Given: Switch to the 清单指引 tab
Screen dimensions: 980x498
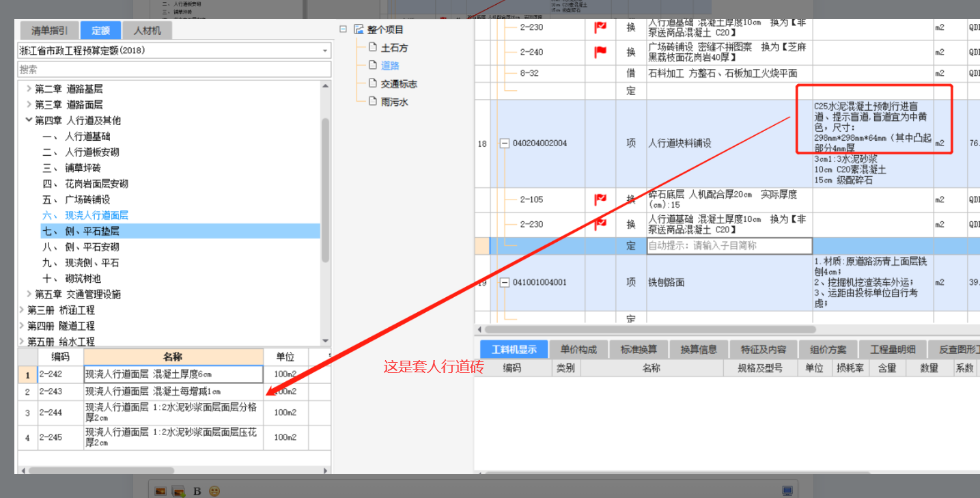Looking at the screenshot, I should pyautogui.click(x=49, y=31).
